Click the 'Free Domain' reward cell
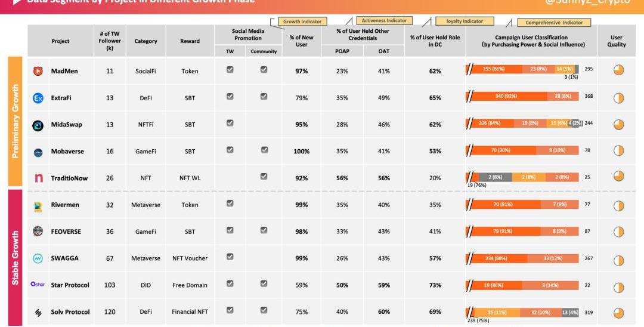 (x=190, y=285)
